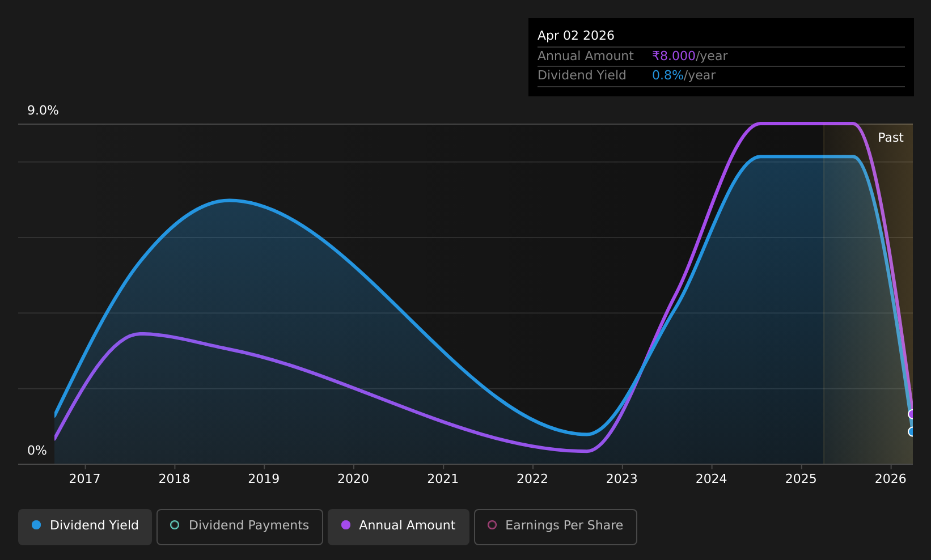Select the purple endpoint marker on chart

click(x=912, y=414)
